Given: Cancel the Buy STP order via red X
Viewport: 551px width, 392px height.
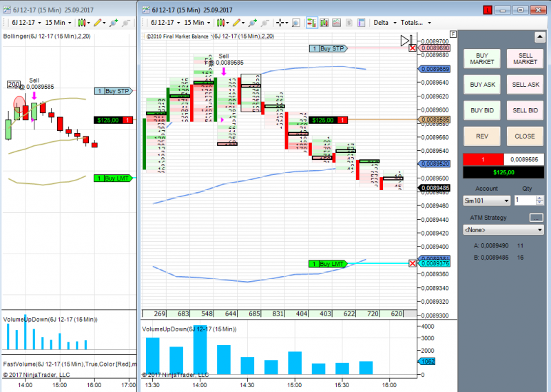Looking at the screenshot, I should coord(412,48).
